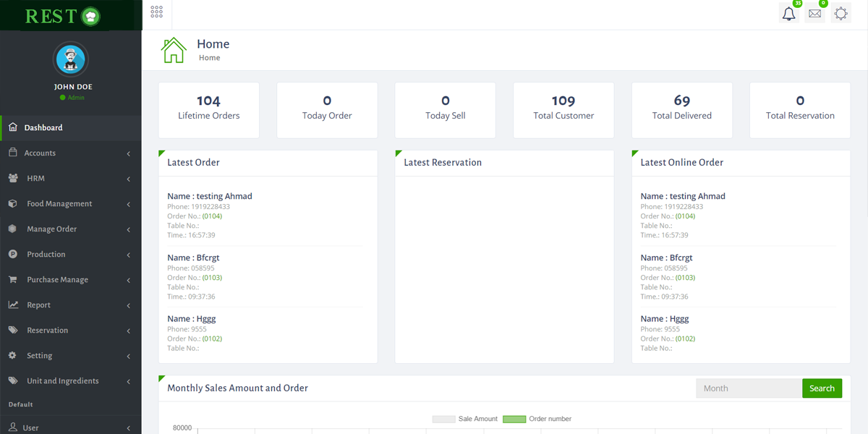Click the green Home house icon
The width and height of the screenshot is (868, 434).
(174, 50)
